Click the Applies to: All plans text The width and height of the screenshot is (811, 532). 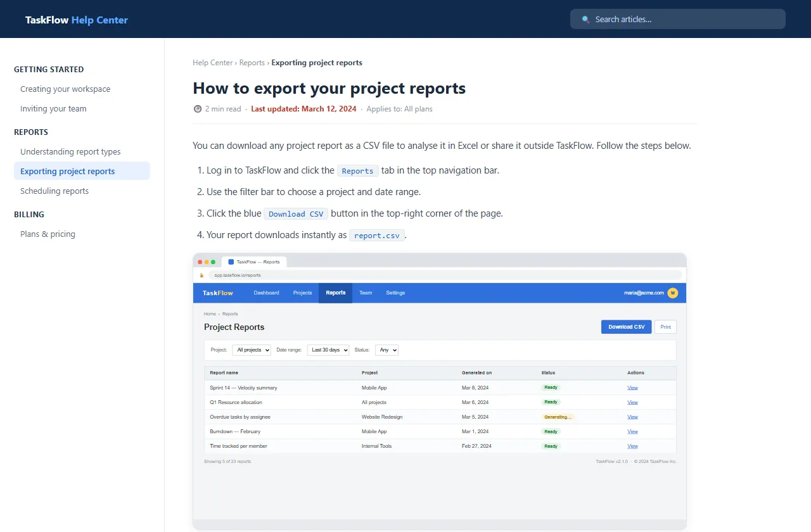[x=399, y=109]
